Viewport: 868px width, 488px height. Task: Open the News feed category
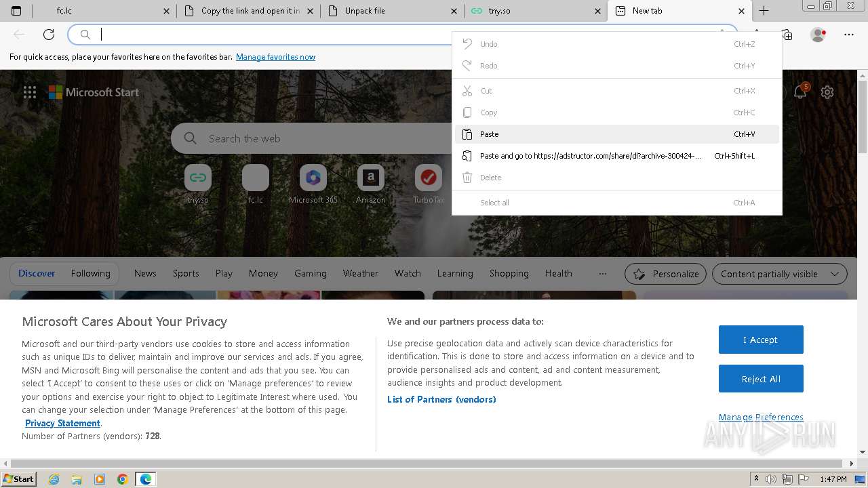(145, 273)
